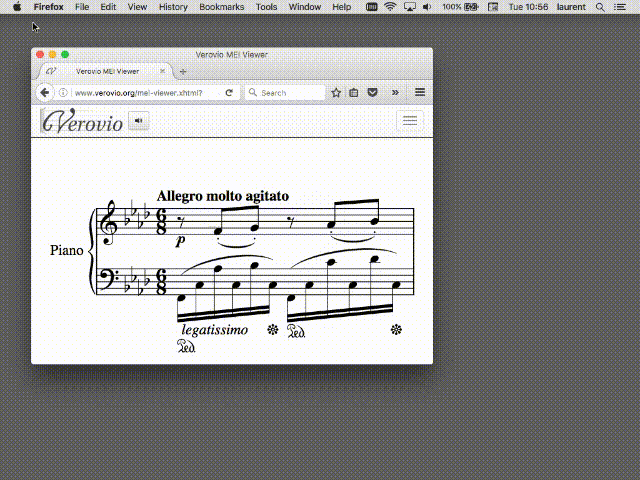The image size is (640, 480).
Task: Click the site info icon in URL bar
Action: coord(63,92)
